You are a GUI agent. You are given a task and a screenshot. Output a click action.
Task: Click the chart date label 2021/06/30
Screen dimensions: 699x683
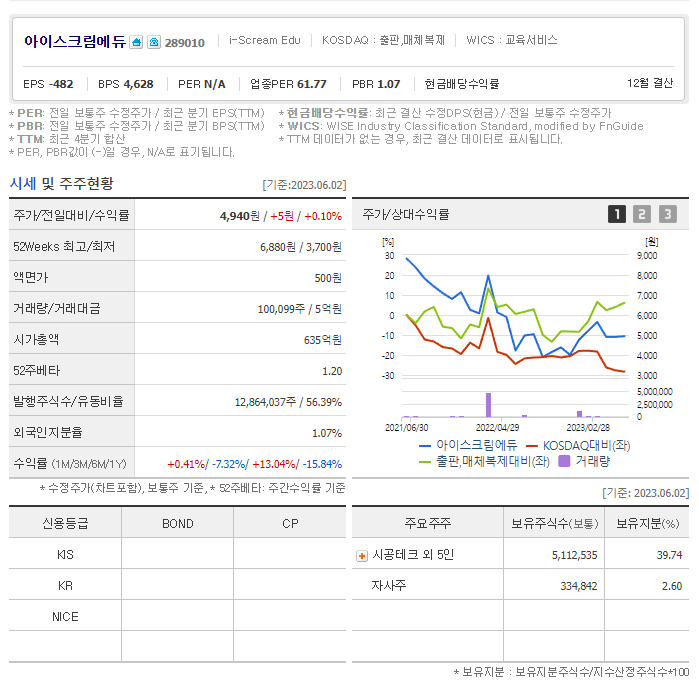(x=407, y=428)
